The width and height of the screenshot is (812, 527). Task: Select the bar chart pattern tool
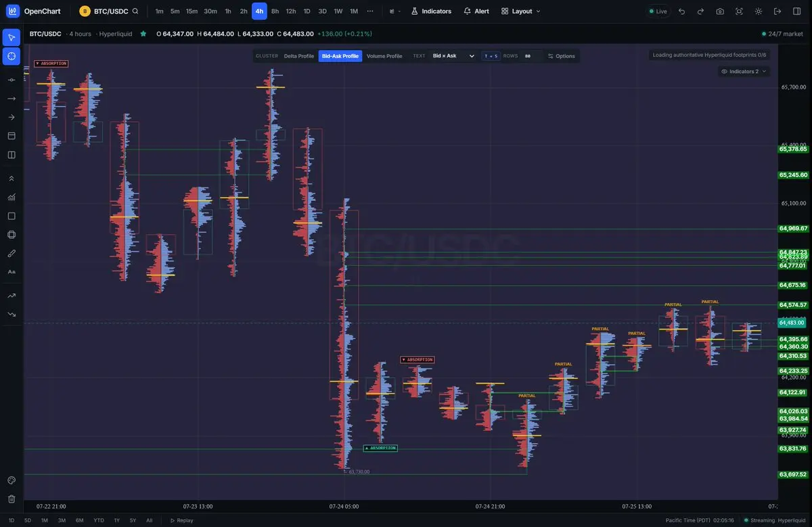coord(12,198)
